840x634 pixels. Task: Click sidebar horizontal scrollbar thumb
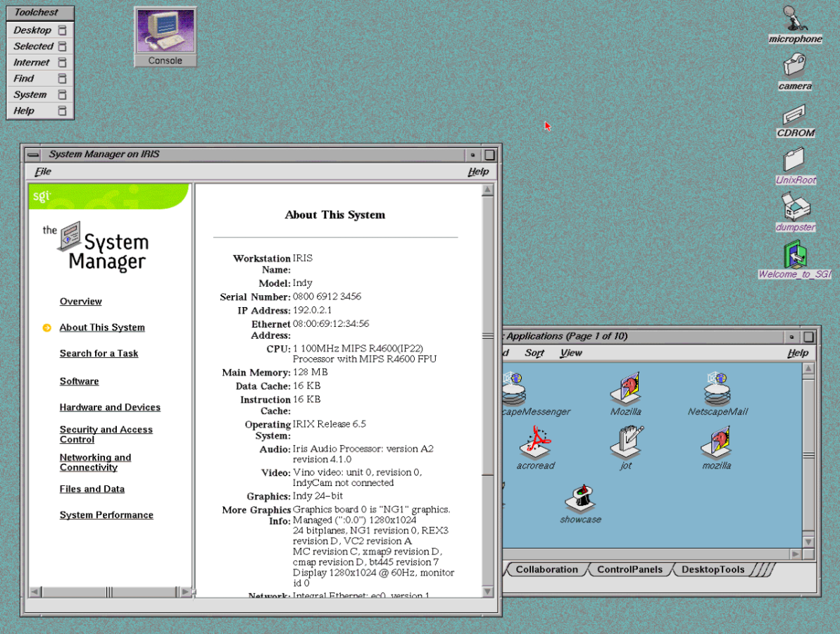109,592
